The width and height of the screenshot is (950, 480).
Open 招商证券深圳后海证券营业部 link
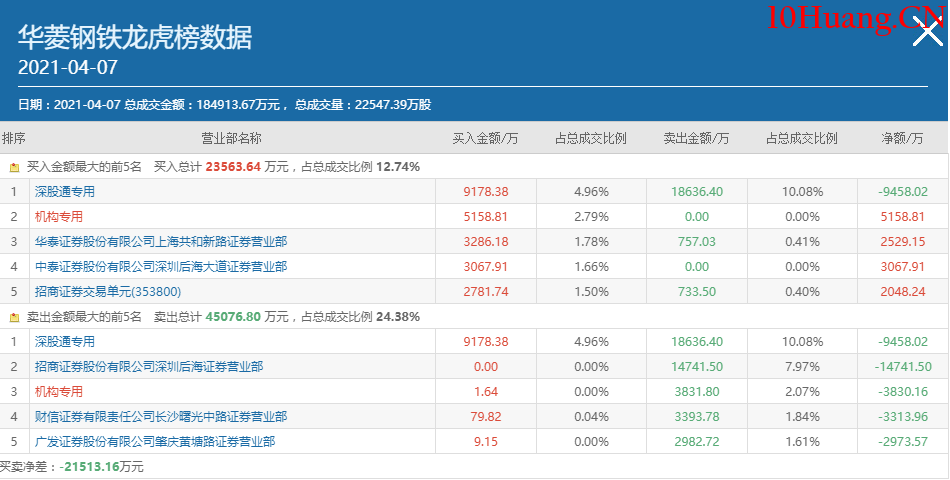149,367
